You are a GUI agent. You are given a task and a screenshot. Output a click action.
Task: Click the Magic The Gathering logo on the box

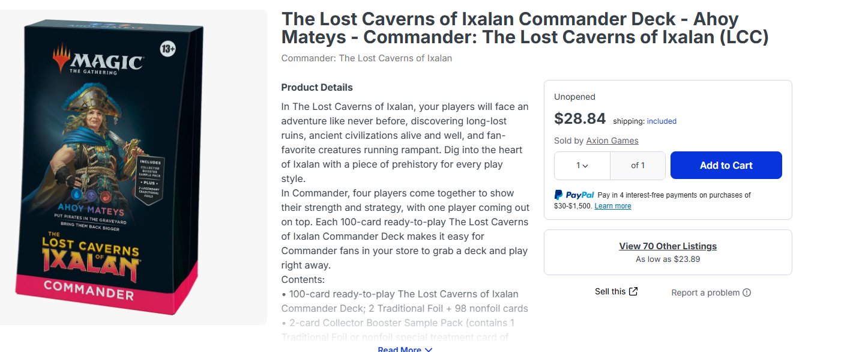[99, 62]
